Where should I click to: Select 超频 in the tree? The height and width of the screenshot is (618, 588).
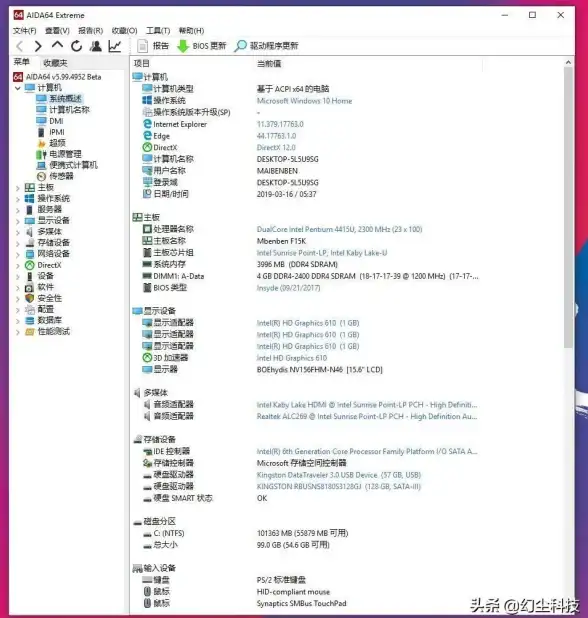[x=57, y=143]
